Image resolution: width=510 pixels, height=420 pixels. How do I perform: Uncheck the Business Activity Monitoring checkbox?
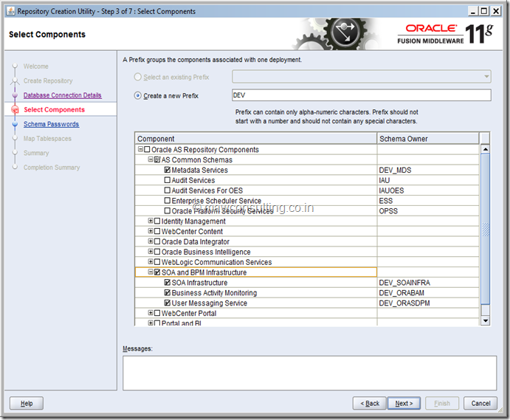[x=168, y=292]
